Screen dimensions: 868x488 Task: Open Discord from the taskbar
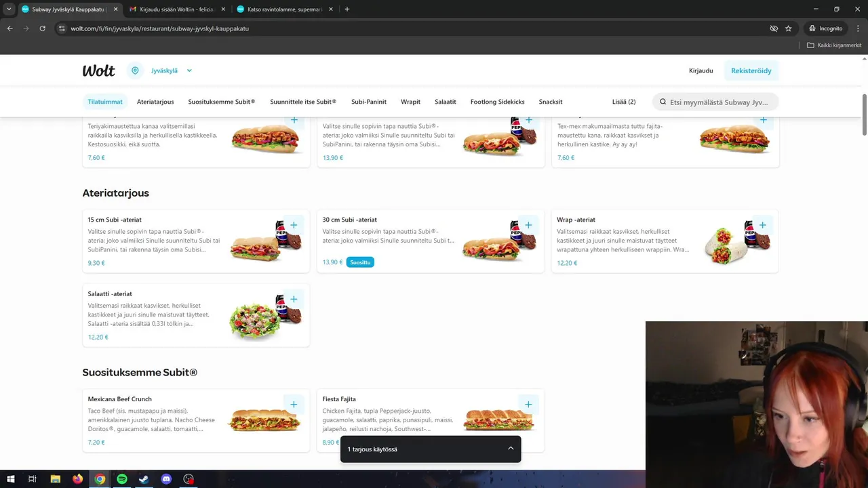[x=166, y=479]
